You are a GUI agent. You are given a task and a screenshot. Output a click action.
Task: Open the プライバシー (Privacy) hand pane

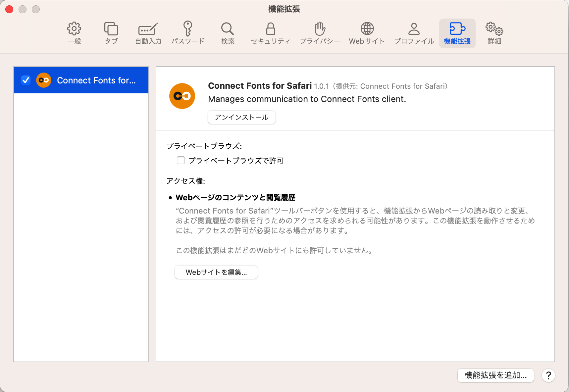pyautogui.click(x=320, y=33)
